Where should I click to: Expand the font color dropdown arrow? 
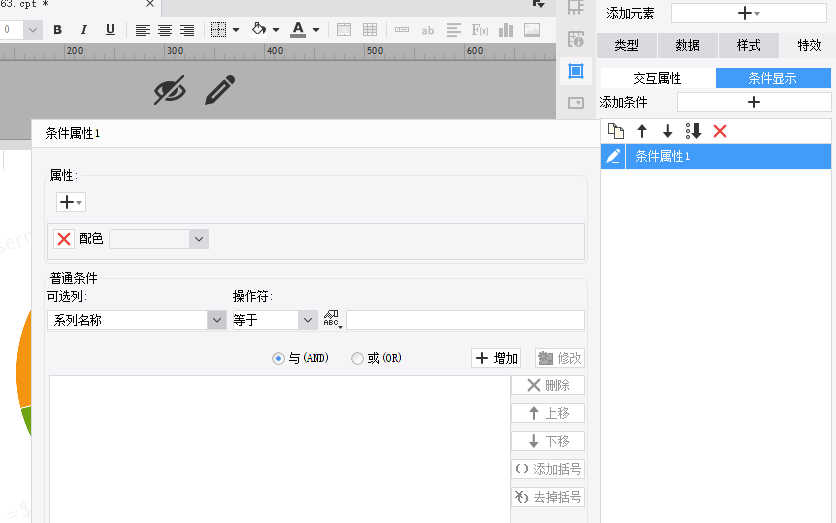(x=316, y=30)
